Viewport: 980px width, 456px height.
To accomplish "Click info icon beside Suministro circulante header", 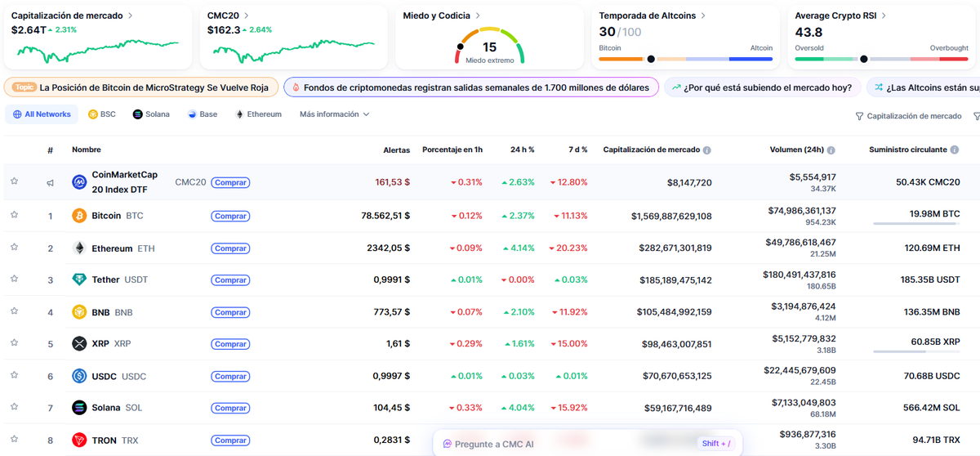I will pos(955,150).
